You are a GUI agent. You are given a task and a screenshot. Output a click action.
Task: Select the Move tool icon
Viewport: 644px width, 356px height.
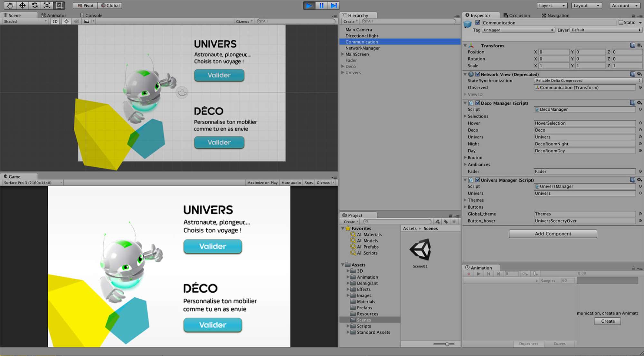tap(22, 5)
